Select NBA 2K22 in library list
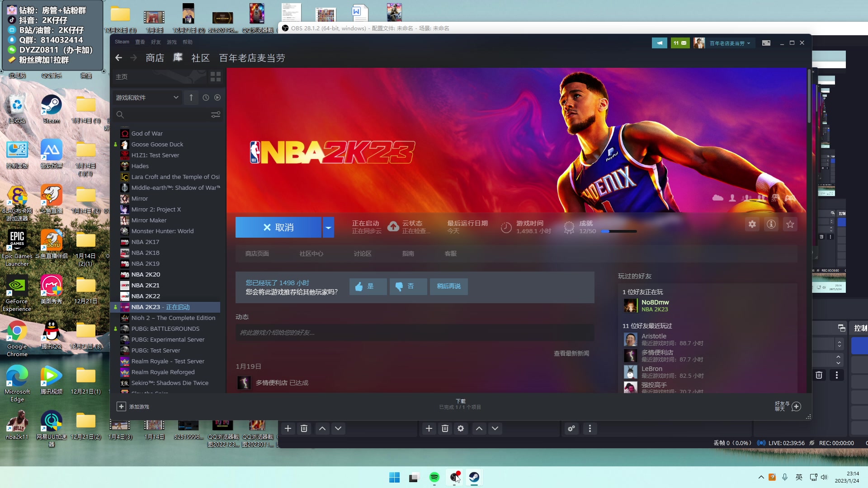The height and width of the screenshot is (488, 868). (x=170, y=296)
